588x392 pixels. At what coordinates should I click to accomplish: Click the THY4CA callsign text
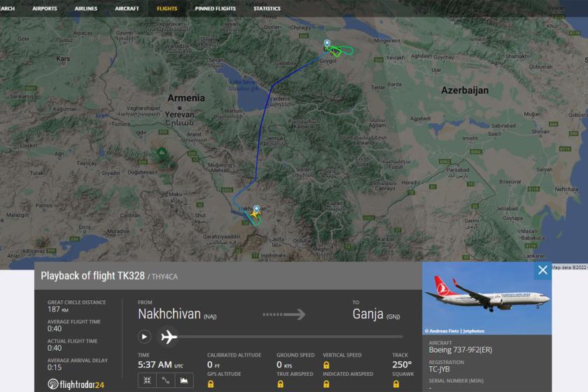(x=164, y=276)
